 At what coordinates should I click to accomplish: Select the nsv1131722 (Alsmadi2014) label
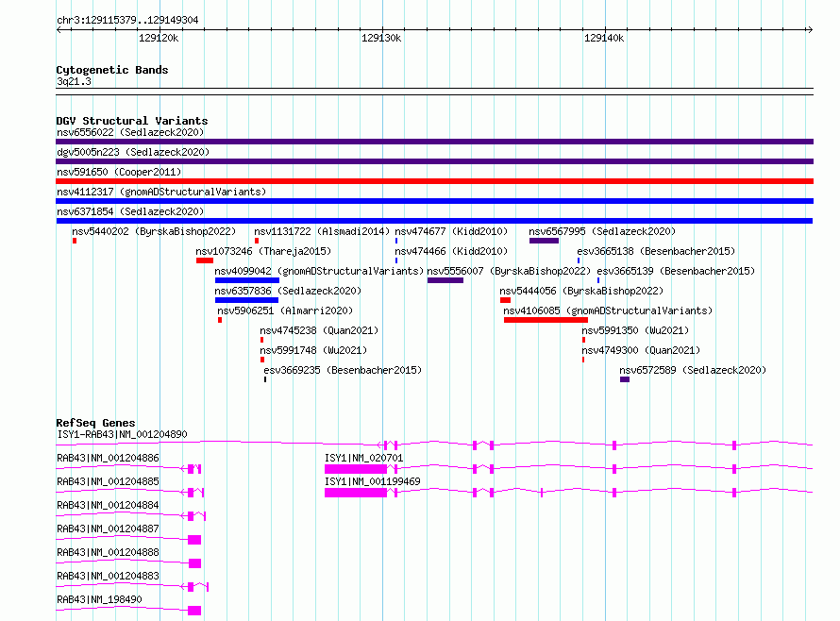322,231
